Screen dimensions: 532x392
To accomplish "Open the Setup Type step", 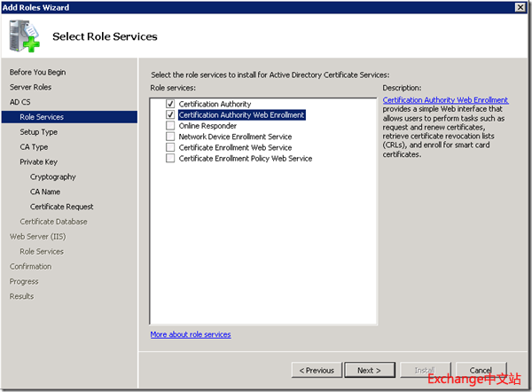I will click(x=38, y=132).
